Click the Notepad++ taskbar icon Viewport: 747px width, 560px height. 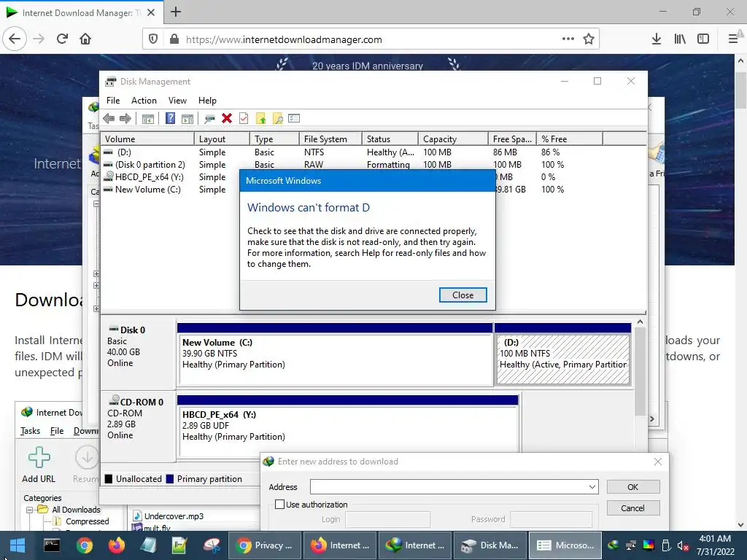(179, 545)
